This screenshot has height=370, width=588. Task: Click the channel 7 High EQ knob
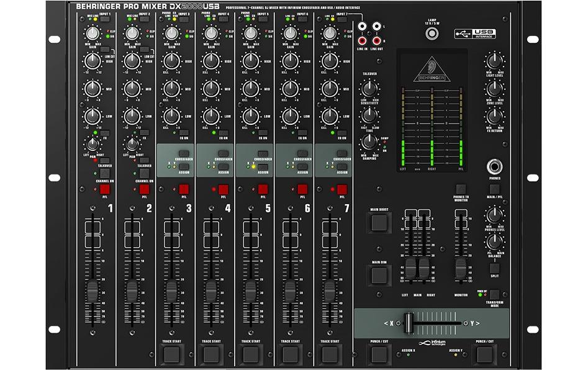click(330, 61)
